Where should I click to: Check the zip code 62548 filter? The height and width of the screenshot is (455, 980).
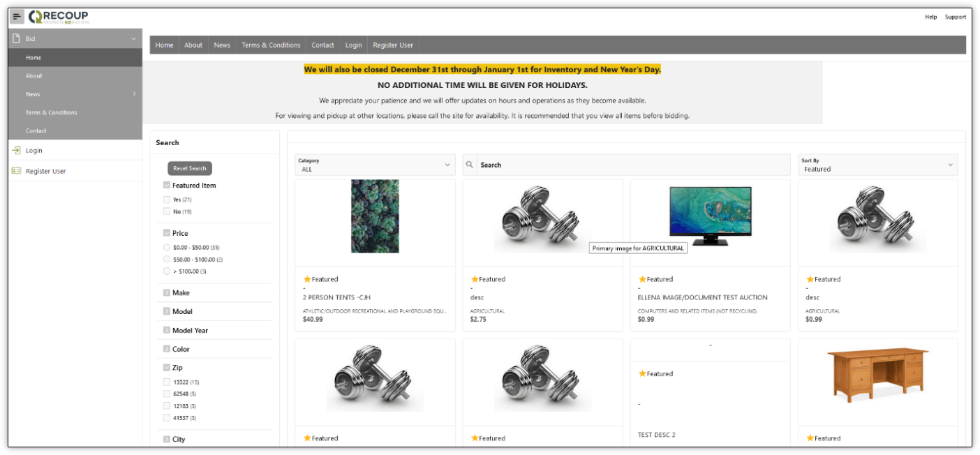(x=167, y=394)
